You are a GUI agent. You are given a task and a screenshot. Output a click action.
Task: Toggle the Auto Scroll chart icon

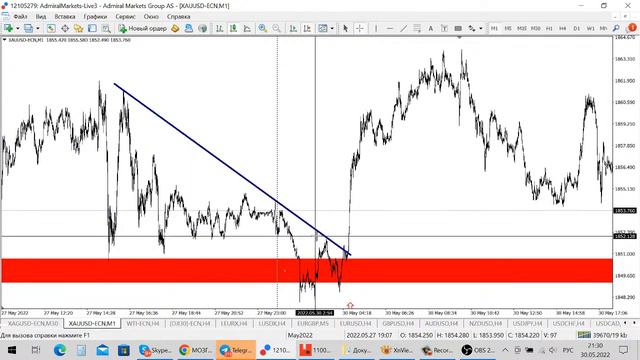click(293, 28)
